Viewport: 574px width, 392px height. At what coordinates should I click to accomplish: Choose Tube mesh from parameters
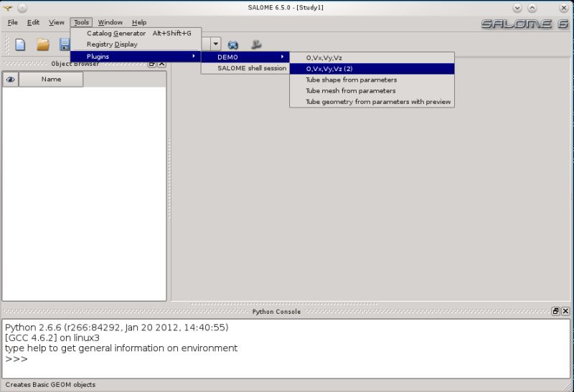372,91
